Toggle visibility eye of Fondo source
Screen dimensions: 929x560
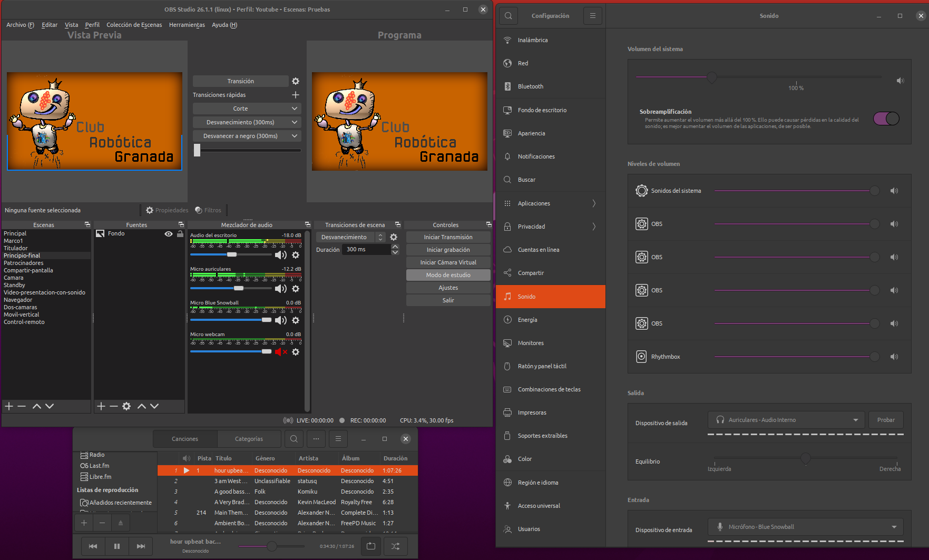point(169,234)
